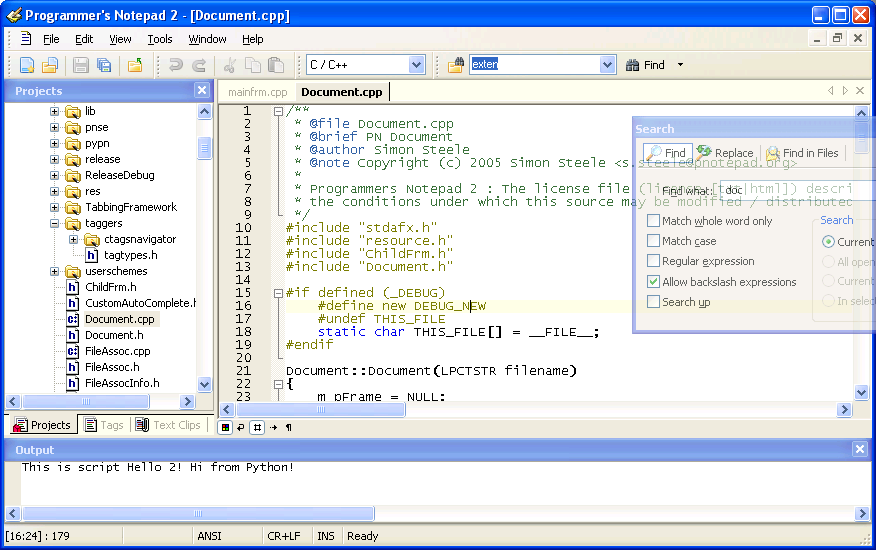The height and width of the screenshot is (550, 876).
Task: Enable Match whole word only checkbox
Action: coord(653,220)
